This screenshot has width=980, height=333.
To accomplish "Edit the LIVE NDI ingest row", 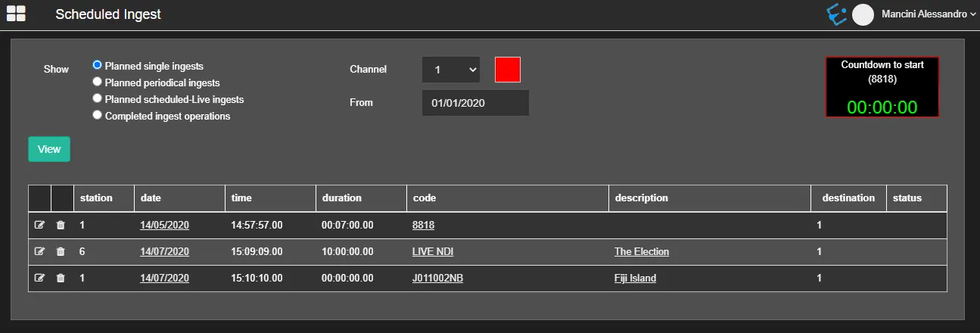I will [x=39, y=251].
